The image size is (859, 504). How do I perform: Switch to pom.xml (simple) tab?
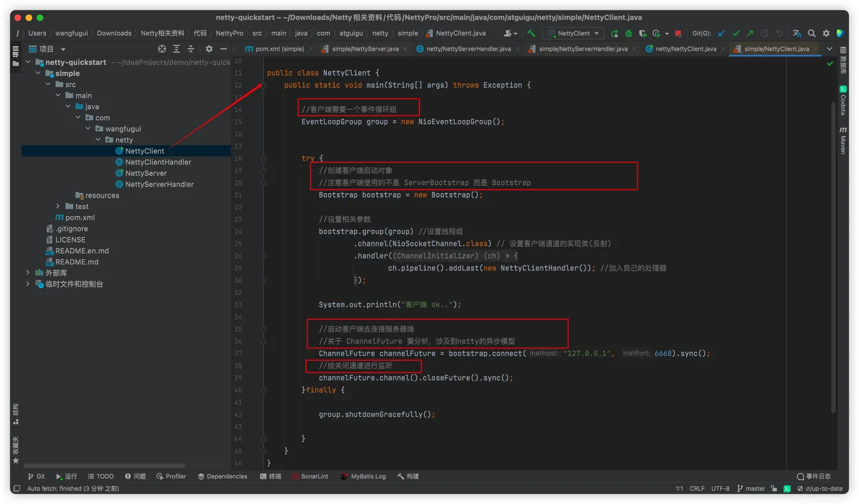point(279,48)
